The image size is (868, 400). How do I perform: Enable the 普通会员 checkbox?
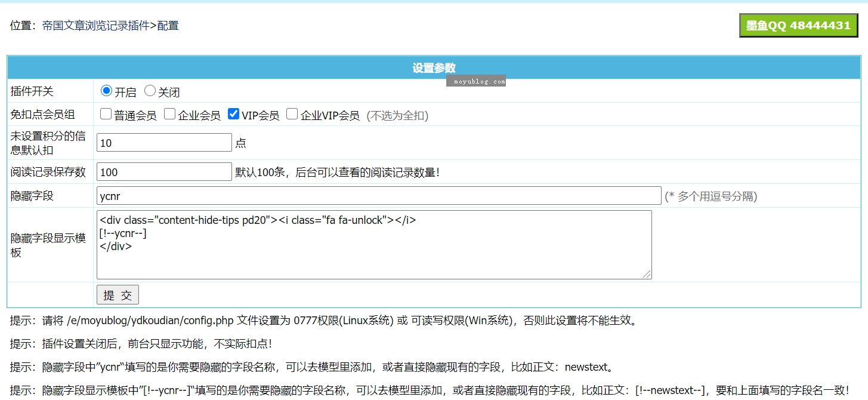106,114
